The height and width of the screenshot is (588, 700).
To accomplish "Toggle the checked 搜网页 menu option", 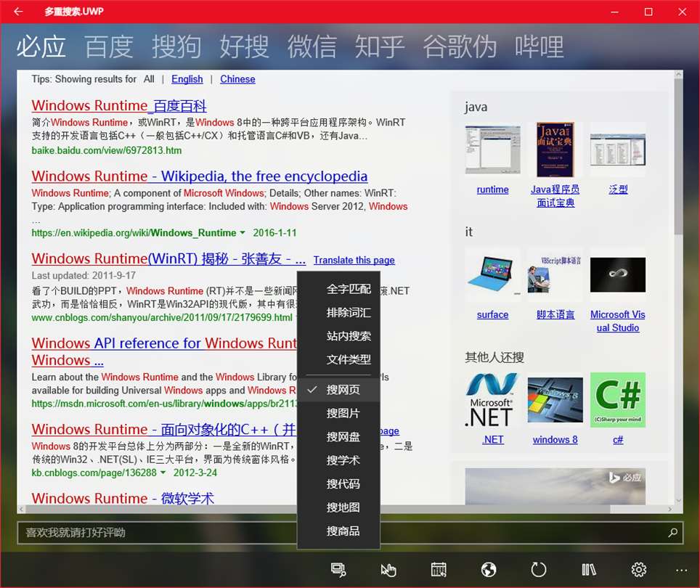I will tap(338, 390).
